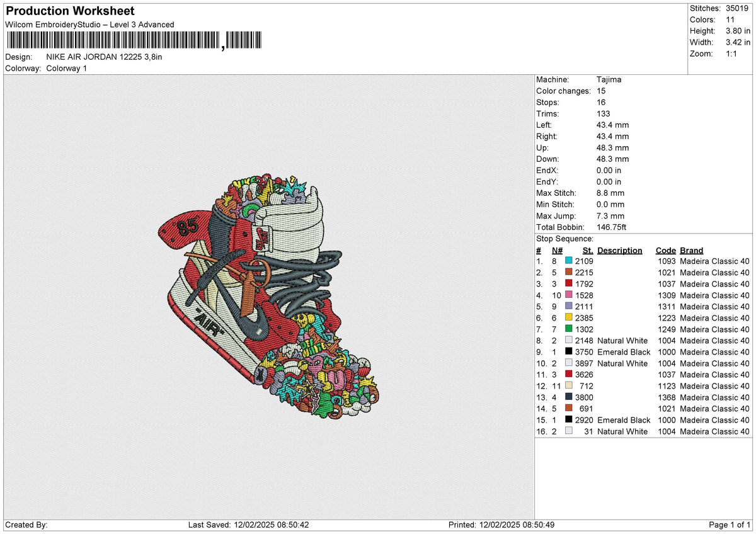Select the purple swatch in stop 5
The height and width of the screenshot is (534, 756).
[569, 307]
